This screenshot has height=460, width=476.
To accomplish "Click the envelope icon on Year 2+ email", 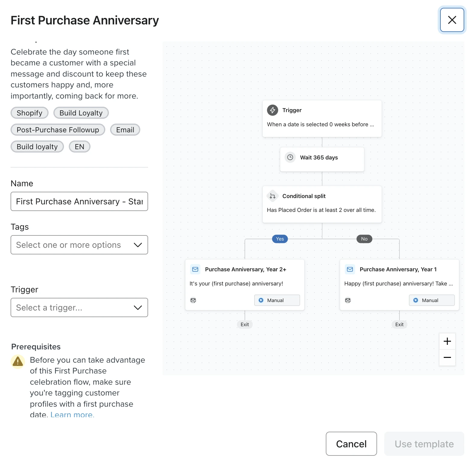I will [x=195, y=269].
